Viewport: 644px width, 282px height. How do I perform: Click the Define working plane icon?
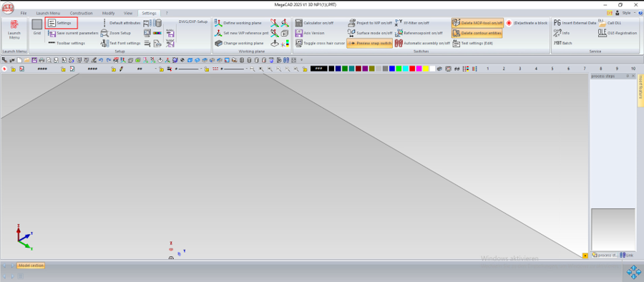coord(238,23)
